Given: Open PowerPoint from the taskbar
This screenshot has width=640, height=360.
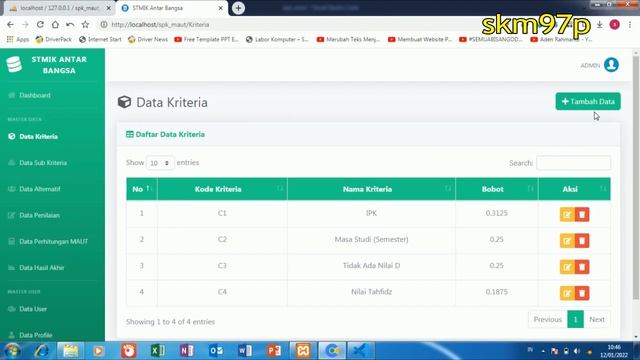Looking at the screenshot, I should [x=274, y=351].
